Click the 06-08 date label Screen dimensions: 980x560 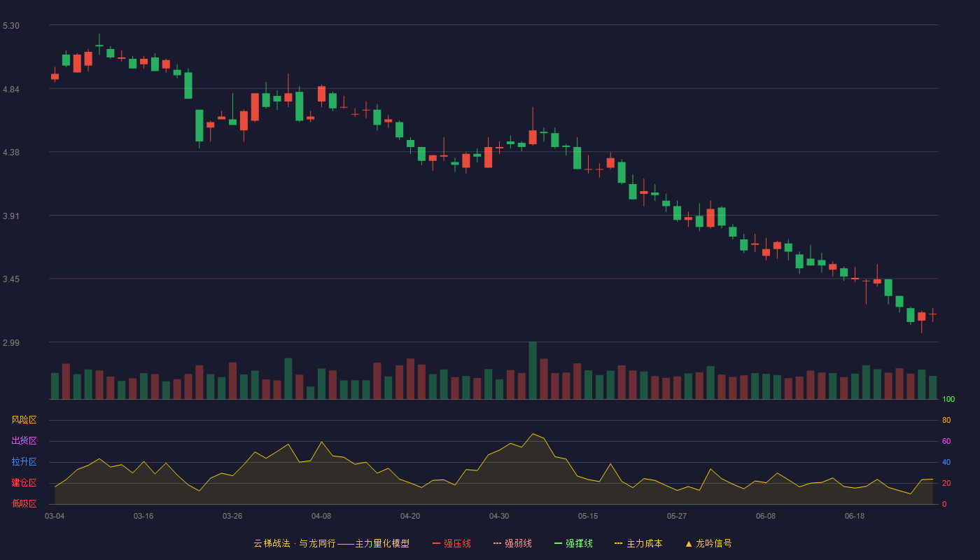[x=766, y=516]
